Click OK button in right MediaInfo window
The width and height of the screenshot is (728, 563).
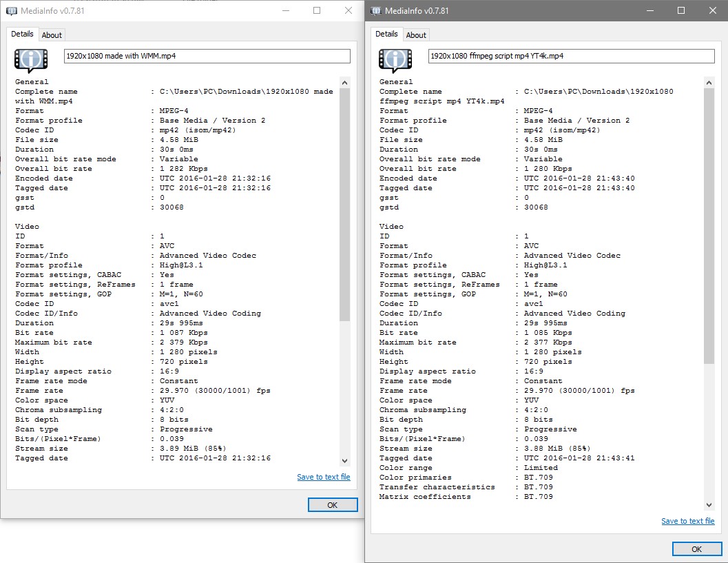(697, 549)
